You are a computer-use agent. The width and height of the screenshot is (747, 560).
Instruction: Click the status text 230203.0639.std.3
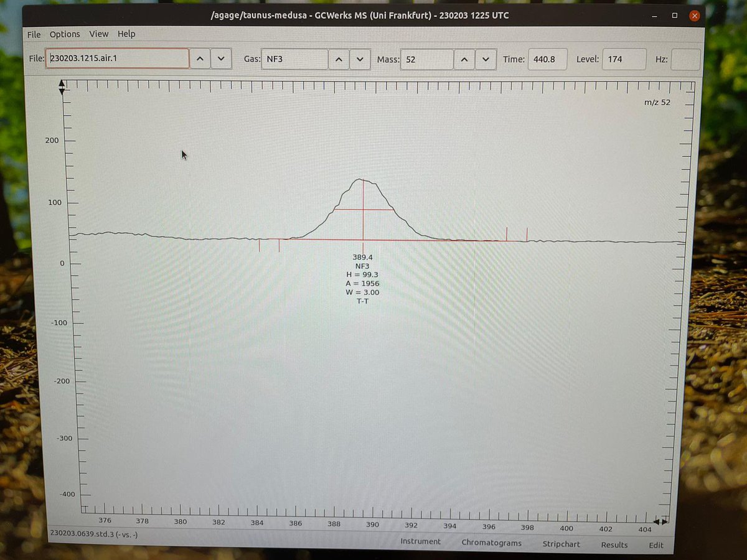pyautogui.click(x=82, y=534)
